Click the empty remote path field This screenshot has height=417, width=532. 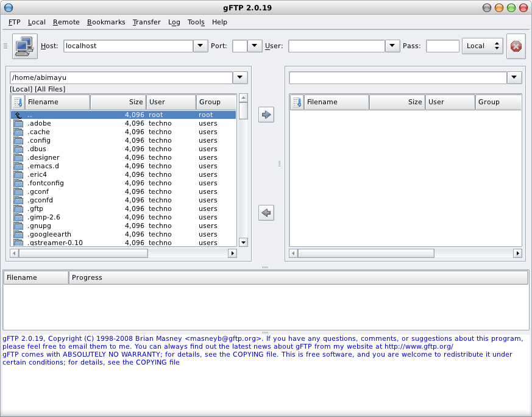pos(398,77)
